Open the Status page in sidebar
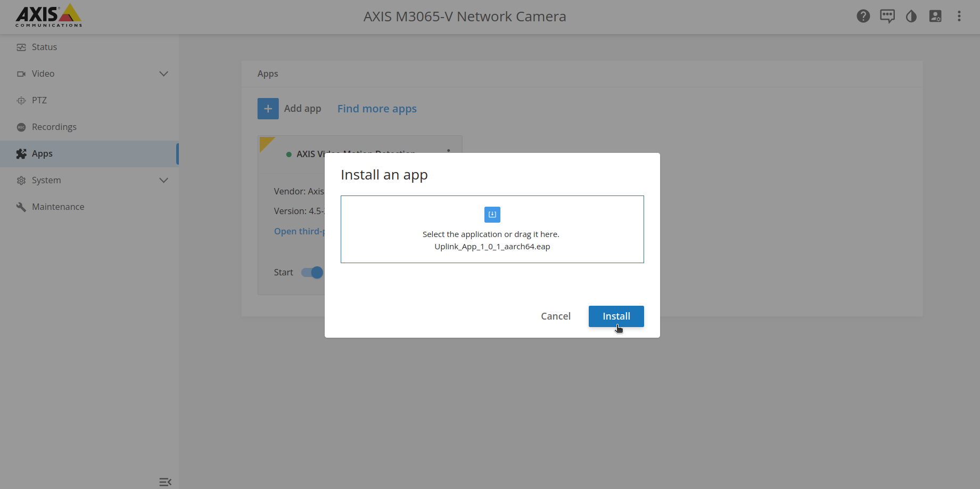980x489 pixels. click(x=44, y=47)
